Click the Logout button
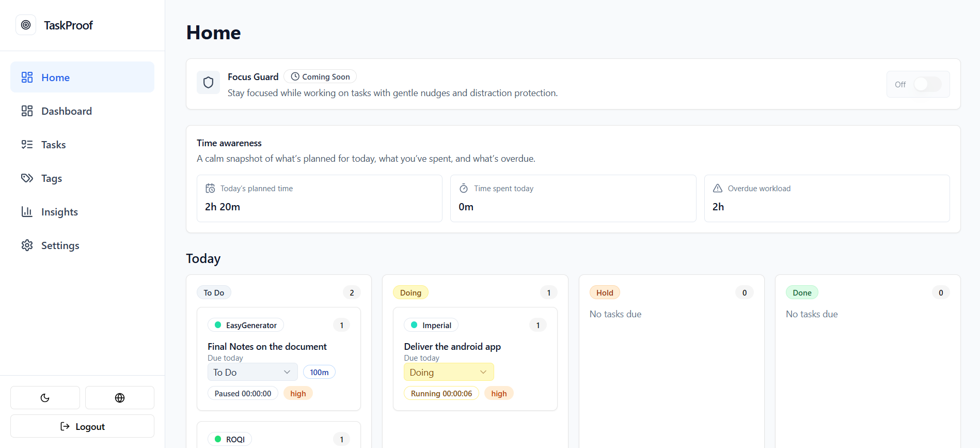Viewport: 980px width, 448px height. tap(82, 426)
